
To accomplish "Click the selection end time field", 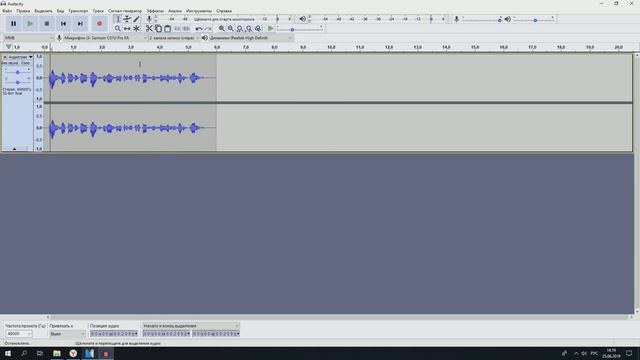I will 216,334.
